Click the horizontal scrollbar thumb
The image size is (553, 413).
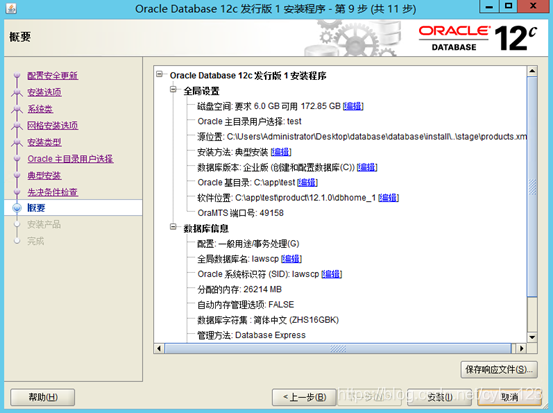[x=338, y=348]
